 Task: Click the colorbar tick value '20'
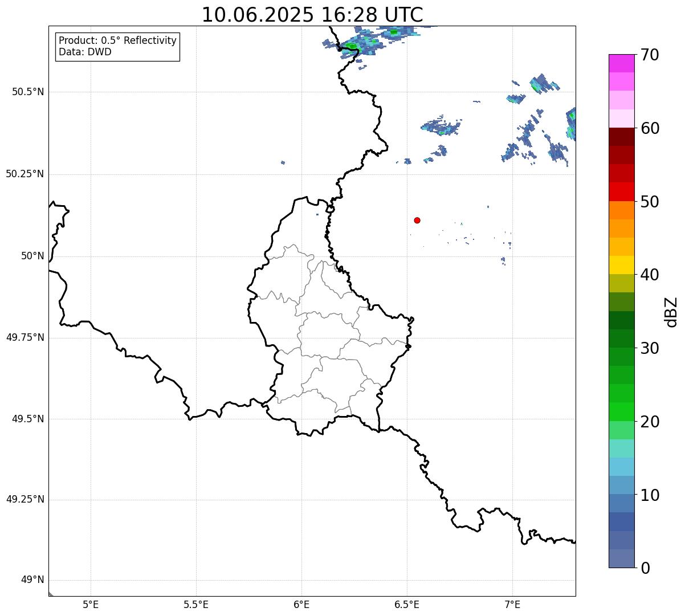650,422
